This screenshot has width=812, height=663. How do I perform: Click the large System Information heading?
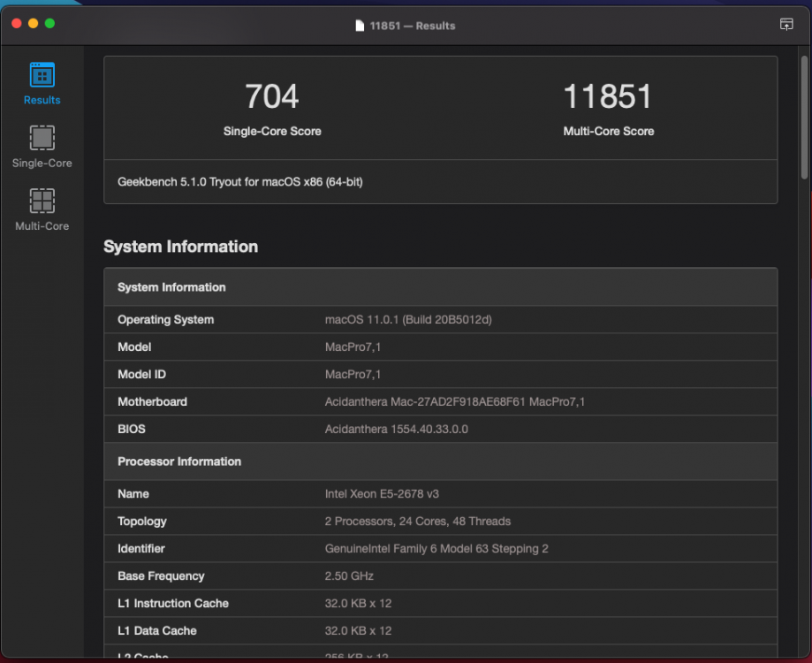tap(181, 247)
